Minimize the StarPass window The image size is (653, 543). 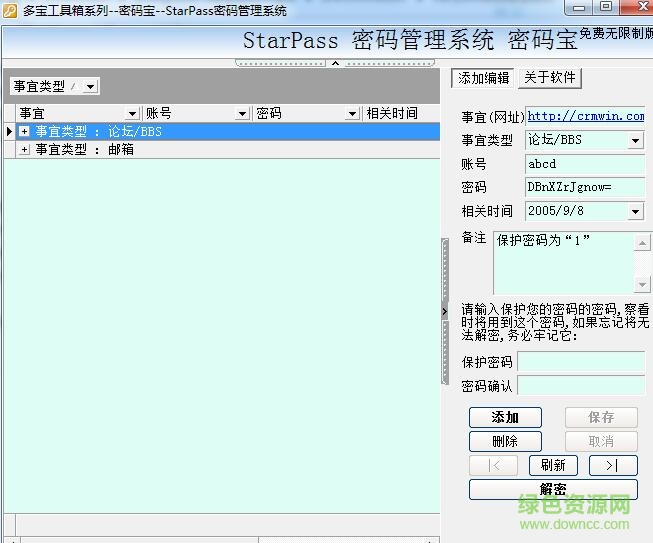click(579, 7)
